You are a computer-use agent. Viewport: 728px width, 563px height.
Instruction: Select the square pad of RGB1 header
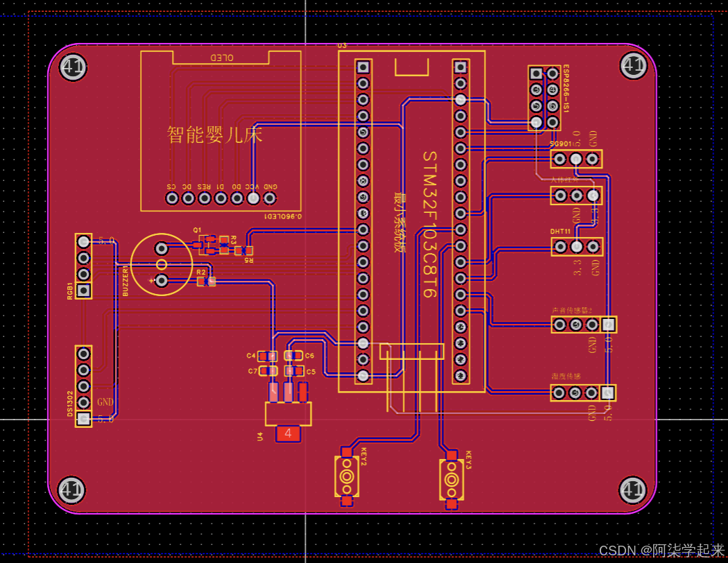pyautogui.click(x=84, y=291)
